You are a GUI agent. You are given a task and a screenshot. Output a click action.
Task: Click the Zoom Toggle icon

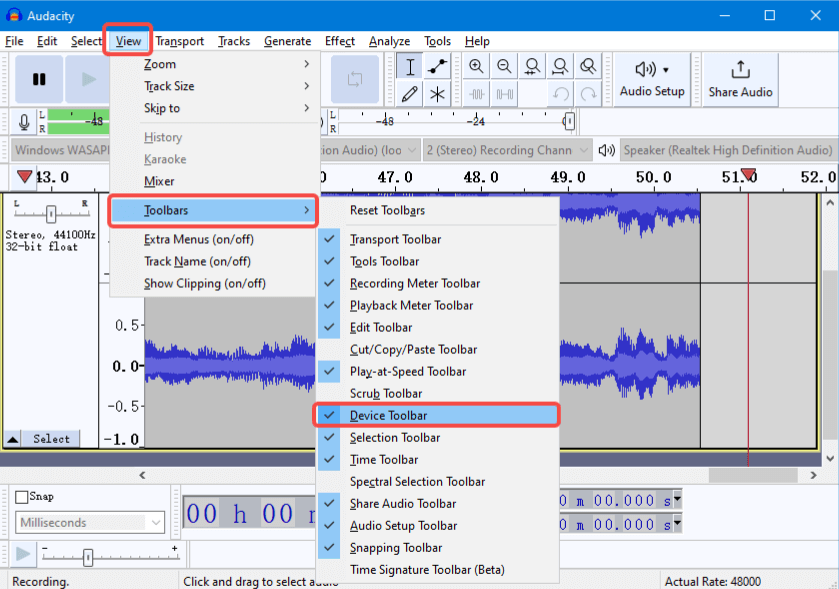[x=588, y=66]
